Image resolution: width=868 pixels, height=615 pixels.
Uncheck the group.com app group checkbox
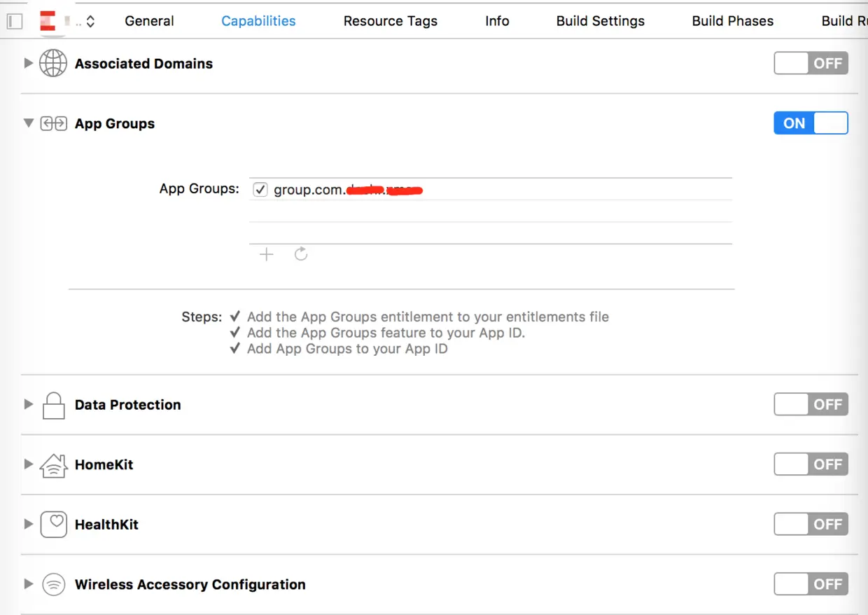260,189
